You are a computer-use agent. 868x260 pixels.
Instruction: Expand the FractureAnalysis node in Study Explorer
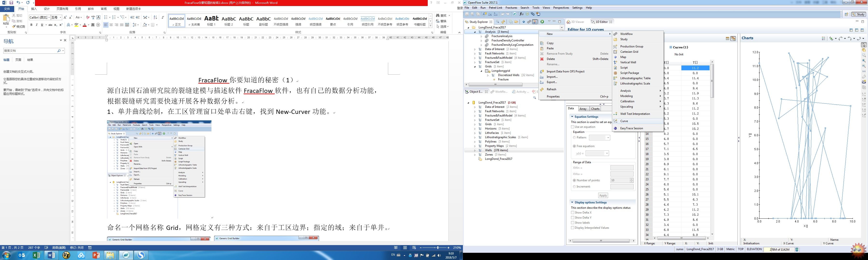click(x=481, y=36)
